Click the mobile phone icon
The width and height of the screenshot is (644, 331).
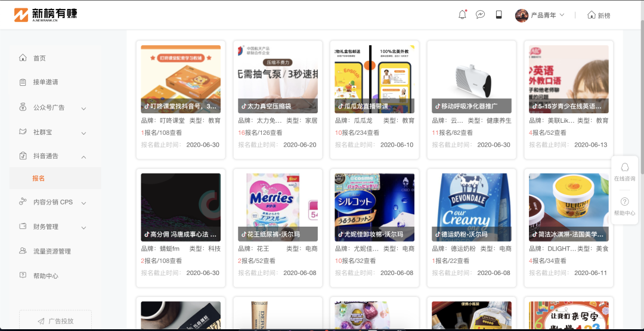[x=499, y=15]
